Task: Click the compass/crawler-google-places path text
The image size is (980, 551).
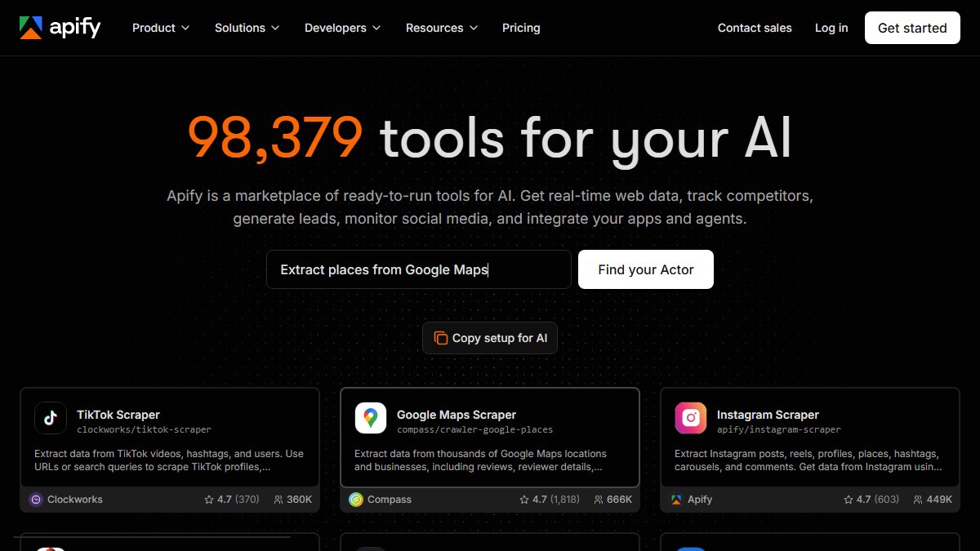Action: tap(474, 429)
